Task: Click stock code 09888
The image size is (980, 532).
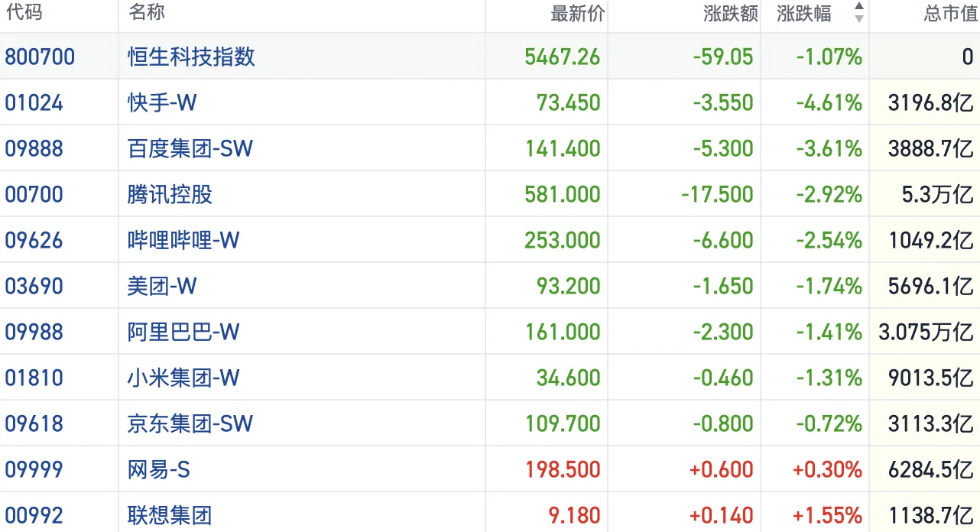Action: [33, 148]
